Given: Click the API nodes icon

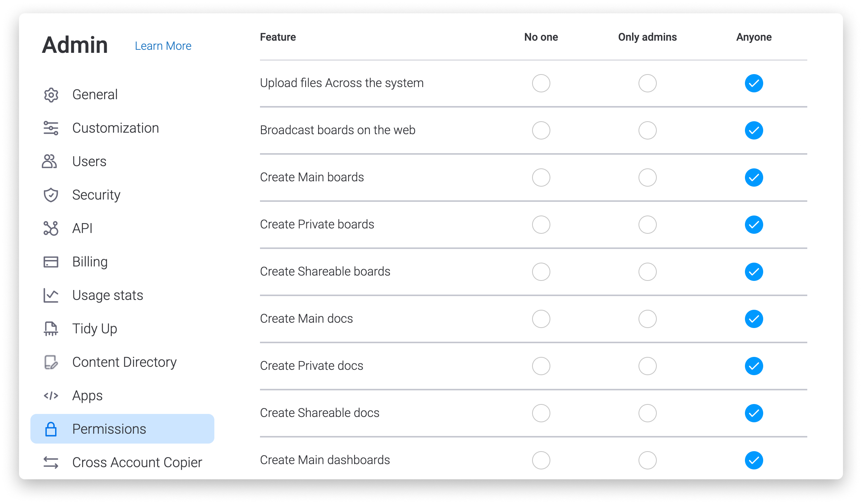Looking at the screenshot, I should (51, 228).
